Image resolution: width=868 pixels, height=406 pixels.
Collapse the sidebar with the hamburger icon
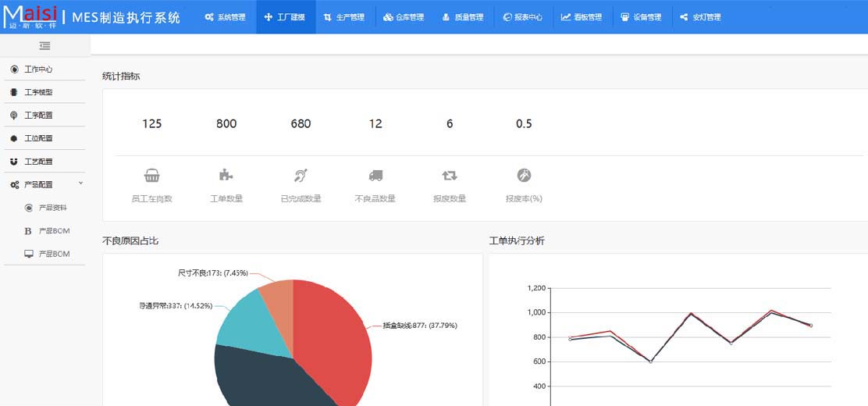click(44, 46)
